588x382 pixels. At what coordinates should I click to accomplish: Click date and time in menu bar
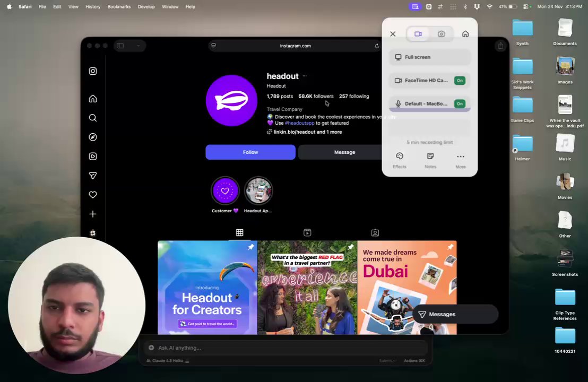(x=559, y=7)
